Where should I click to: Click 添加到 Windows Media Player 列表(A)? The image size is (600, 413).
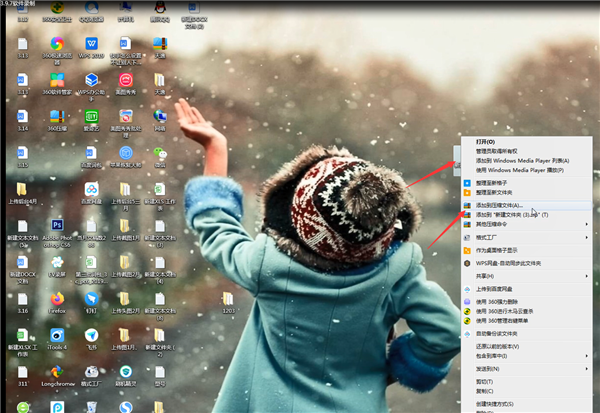tap(527, 161)
